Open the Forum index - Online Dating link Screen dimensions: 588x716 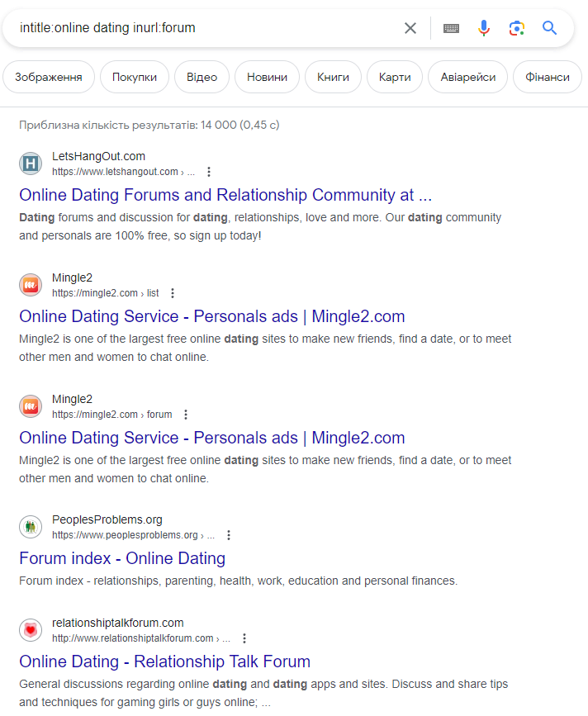click(122, 558)
